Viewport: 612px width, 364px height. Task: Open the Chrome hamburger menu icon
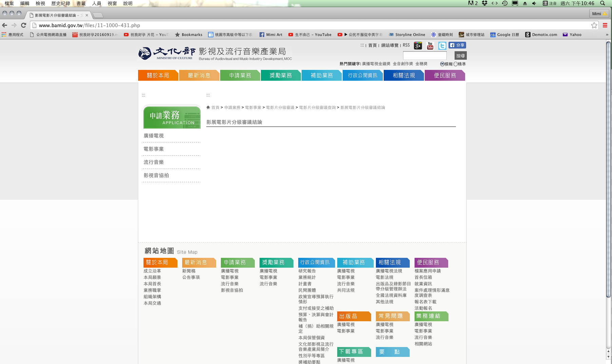click(x=605, y=25)
